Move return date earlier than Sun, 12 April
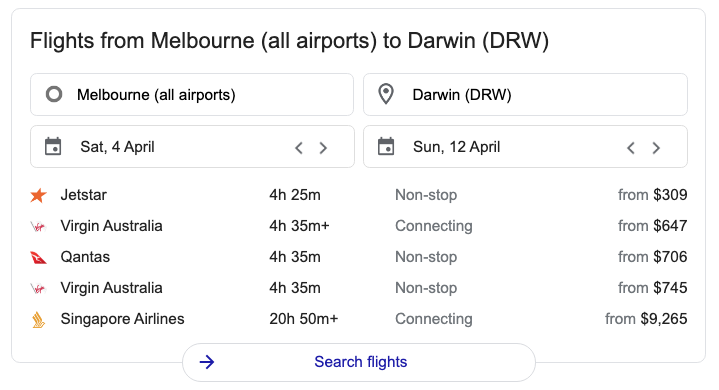Screen dimensions: 719x390 631,148
